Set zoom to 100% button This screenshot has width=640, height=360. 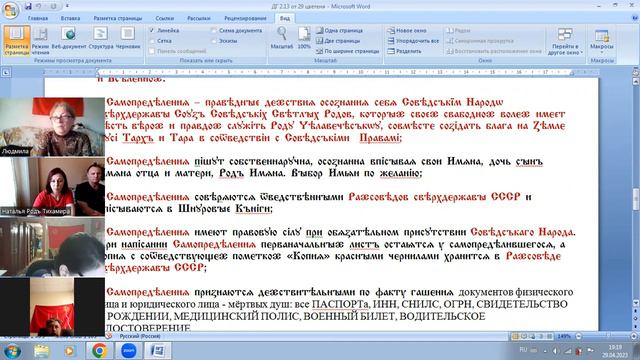tap(304, 38)
